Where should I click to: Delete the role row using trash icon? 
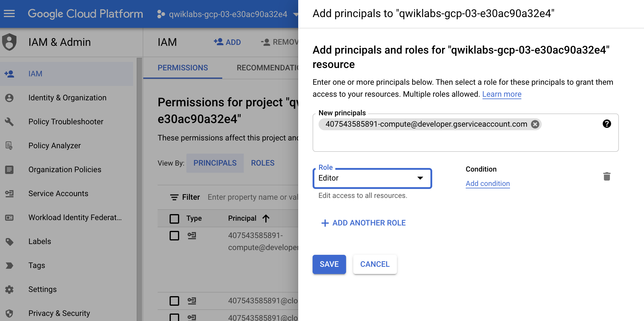click(607, 177)
